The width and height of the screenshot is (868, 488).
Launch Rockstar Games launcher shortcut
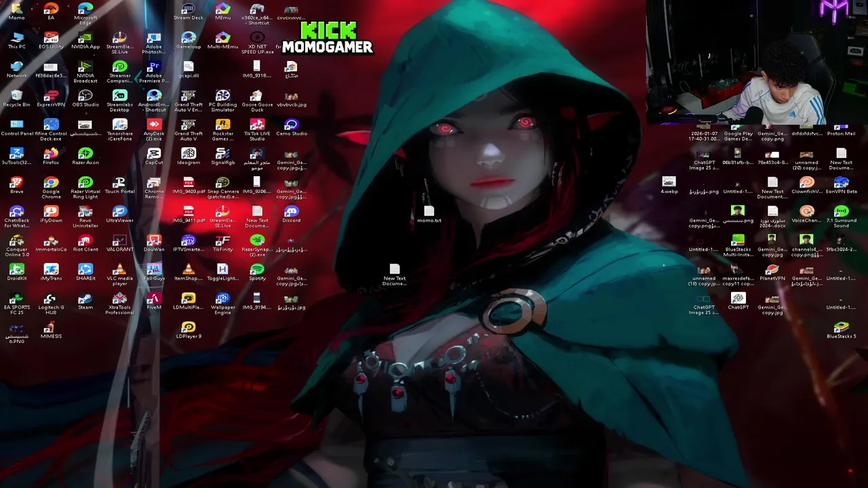223,128
